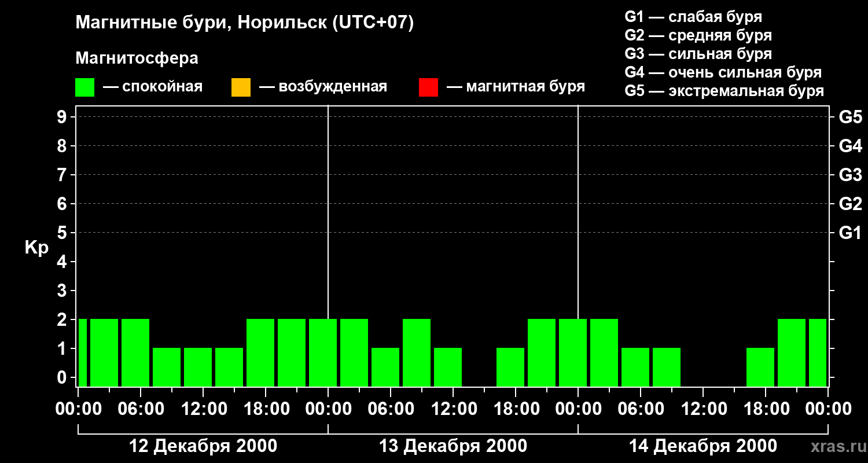
Task: Click 'G1 — слабая буря' legend line
Action: click(693, 17)
